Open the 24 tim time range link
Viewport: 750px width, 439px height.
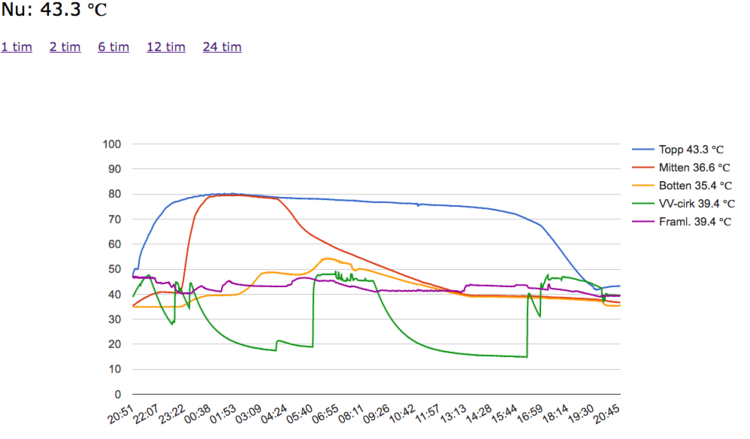coord(222,47)
